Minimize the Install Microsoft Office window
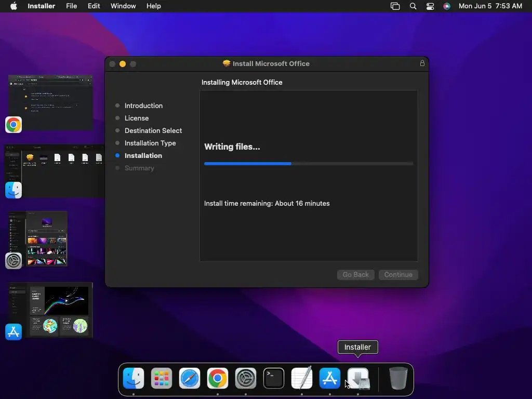 pyautogui.click(x=123, y=64)
